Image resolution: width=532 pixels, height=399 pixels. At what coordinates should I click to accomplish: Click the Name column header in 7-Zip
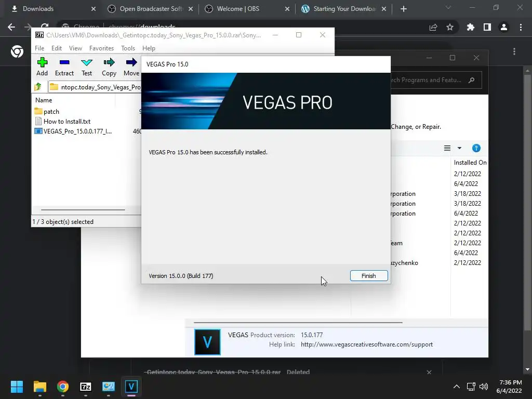(44, 100)
